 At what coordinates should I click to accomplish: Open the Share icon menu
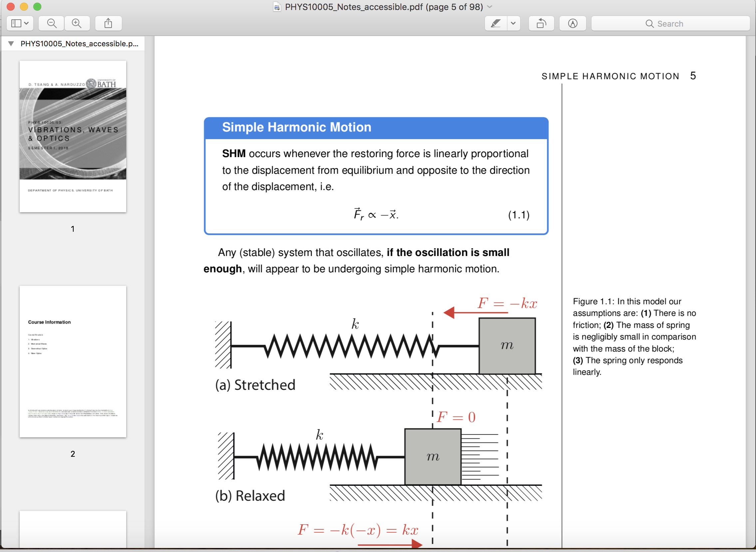(108, 23)
